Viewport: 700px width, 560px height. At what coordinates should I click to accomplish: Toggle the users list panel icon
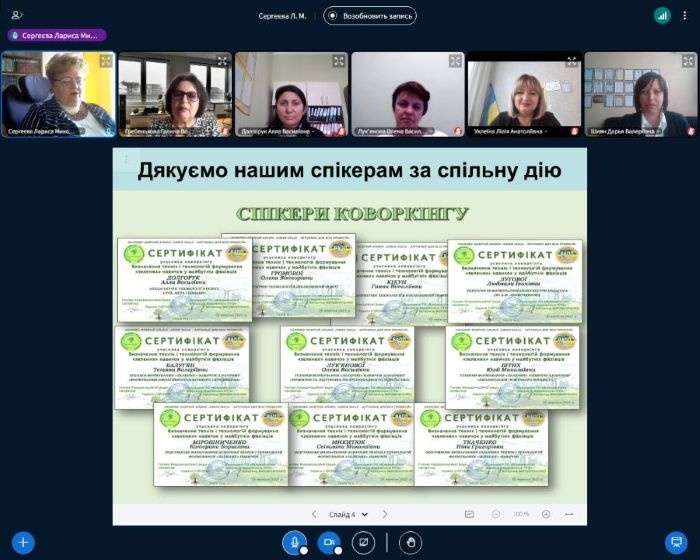point(17,15)
